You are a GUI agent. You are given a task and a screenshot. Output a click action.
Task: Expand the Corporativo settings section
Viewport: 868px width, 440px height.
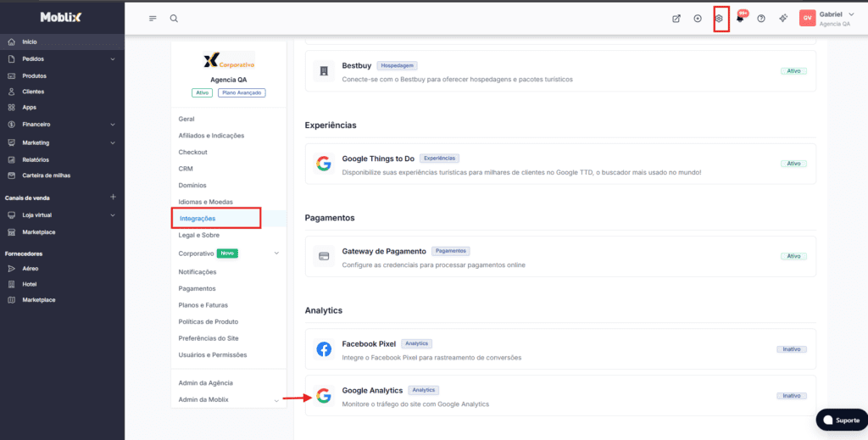[276, 253]
